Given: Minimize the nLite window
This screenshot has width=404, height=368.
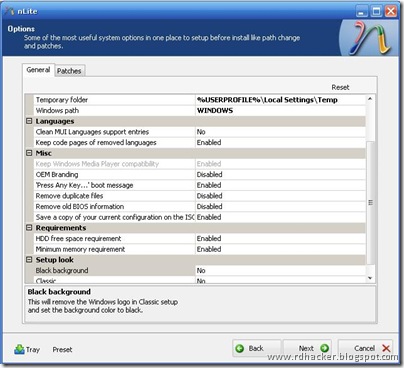Looking at the screenshot, I should point(362,11).
